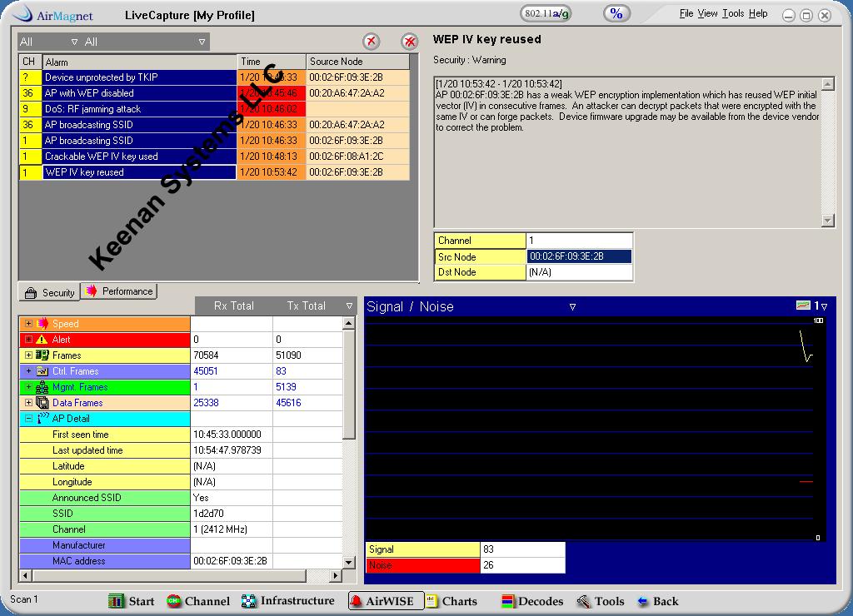Click the Speed row icon
This screenshot has width=853, height=616.
point(42,324)
